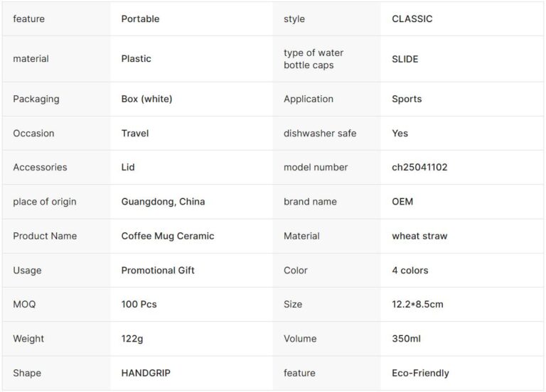
Task: Click the 'Travel' occasion value
Action: click(135, 133)
